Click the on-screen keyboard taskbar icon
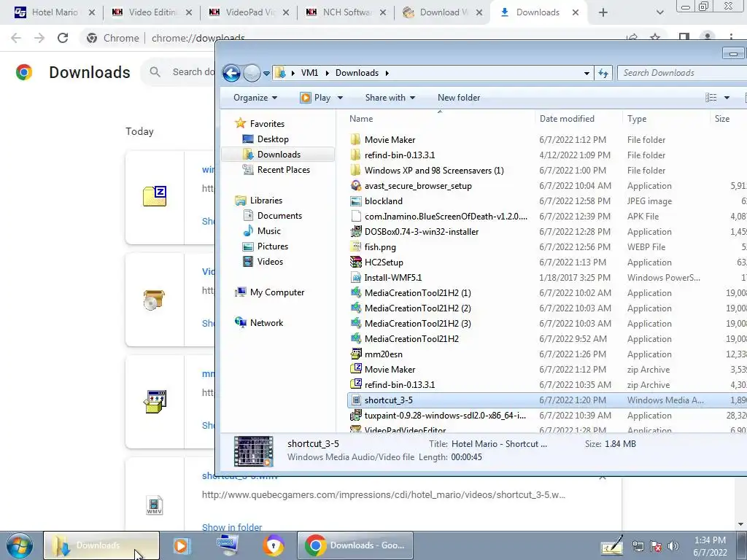This screenshot has height=560, width=747. tap(228, 545)
